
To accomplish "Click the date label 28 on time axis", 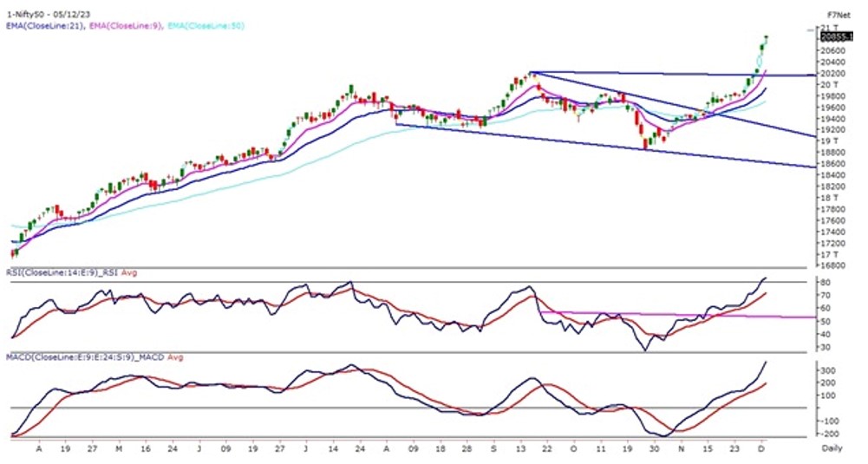I will [x=467, y=449].
